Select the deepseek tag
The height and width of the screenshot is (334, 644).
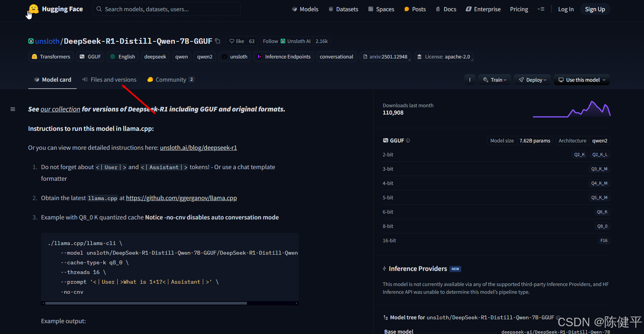(x=155, y=57)
